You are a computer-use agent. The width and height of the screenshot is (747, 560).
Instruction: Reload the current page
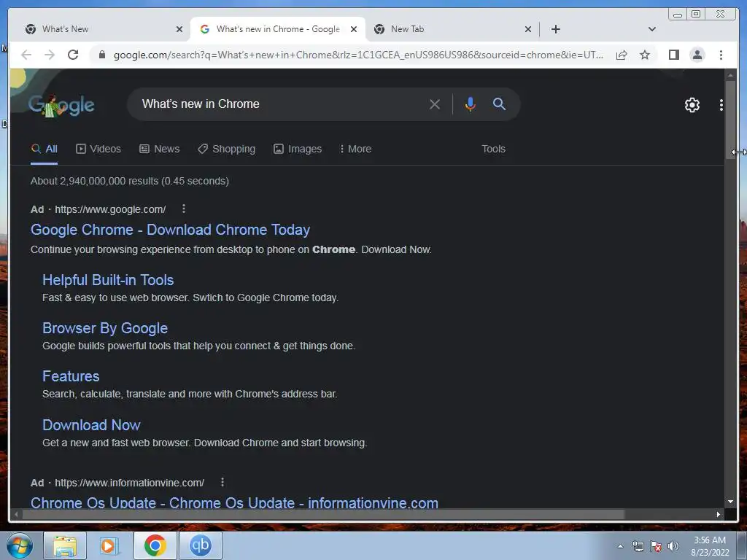(x=73, y=55)
